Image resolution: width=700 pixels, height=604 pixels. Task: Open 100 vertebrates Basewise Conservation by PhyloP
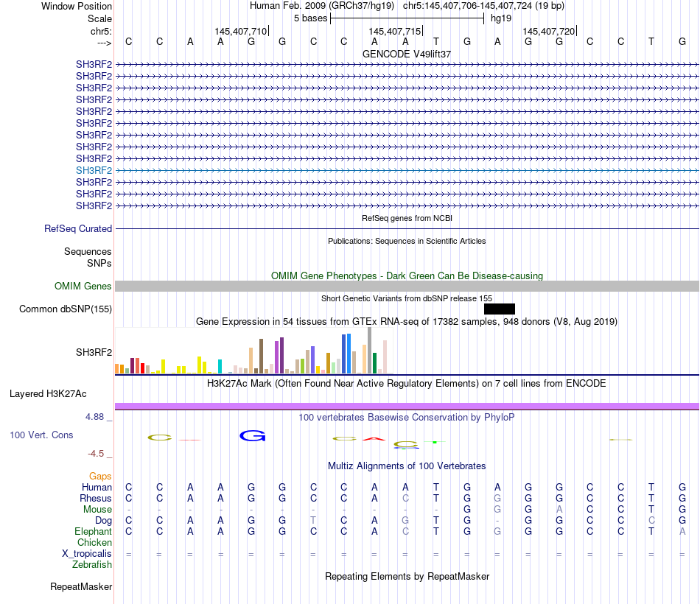(x=407, y=418)
